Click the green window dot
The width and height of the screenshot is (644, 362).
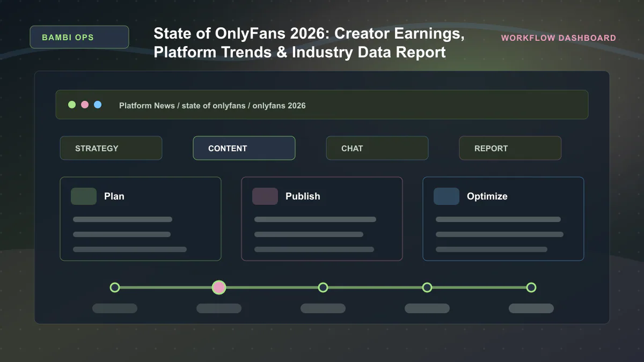point(72,105)
